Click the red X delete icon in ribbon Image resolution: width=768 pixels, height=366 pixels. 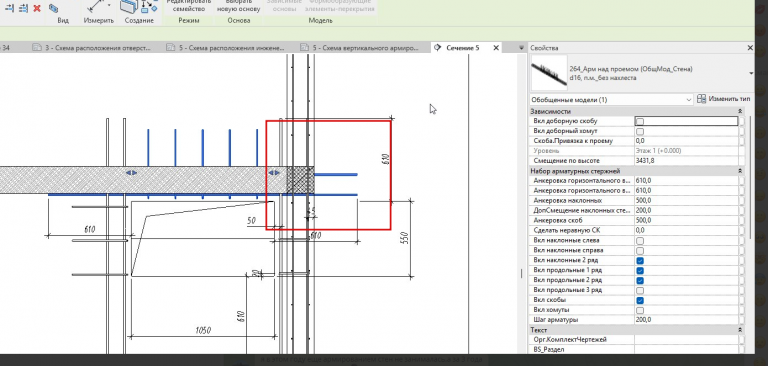click(x=37, y=8)
